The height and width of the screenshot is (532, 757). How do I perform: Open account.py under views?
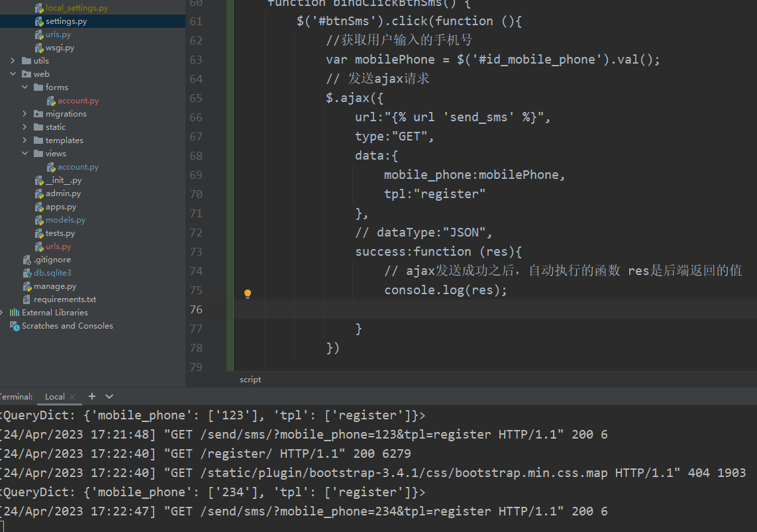click(77, 167)
